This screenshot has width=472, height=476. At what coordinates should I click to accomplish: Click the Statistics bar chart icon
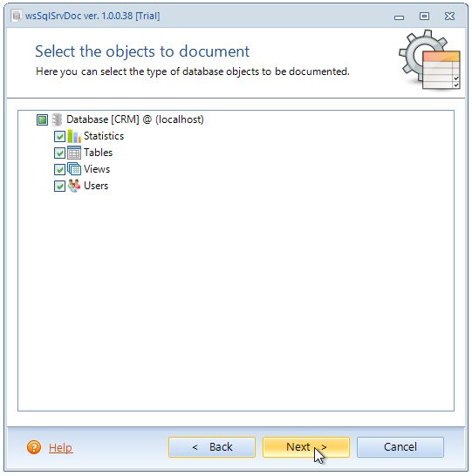click(74, 136)
